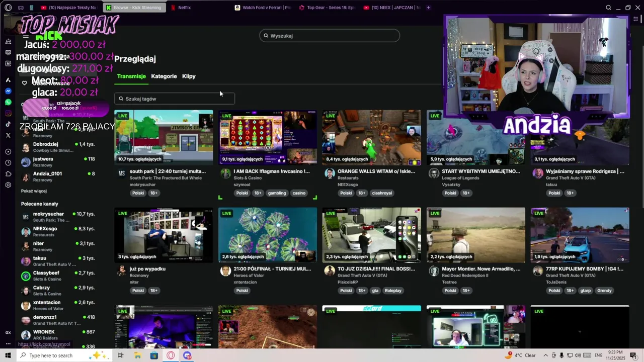Open Instagram in Opera sidebar
Viewport: 644px width, 362px height.
(8, 113)
